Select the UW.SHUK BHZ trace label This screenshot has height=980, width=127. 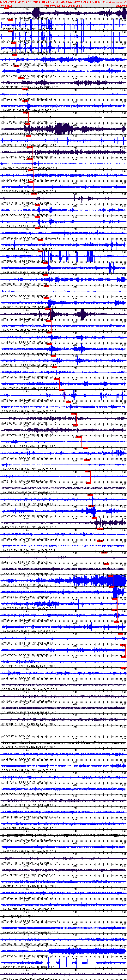tap(30, 203)
